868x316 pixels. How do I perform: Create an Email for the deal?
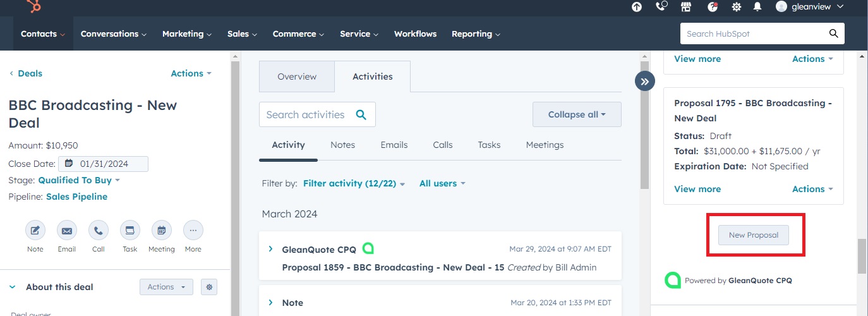67,231
